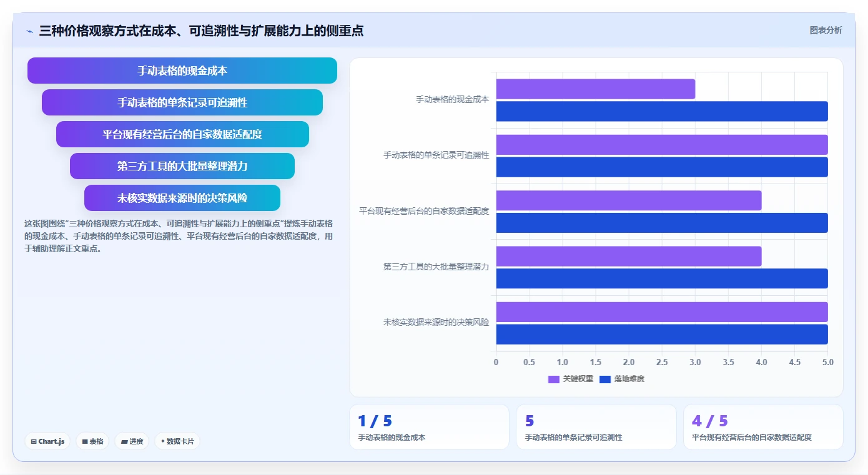Image resolution: width=868 pixels, height=475 pixels.
Task: Select the 平台现有经营后台的自家数据适配度 funnel bar
Action: (182, 134)
